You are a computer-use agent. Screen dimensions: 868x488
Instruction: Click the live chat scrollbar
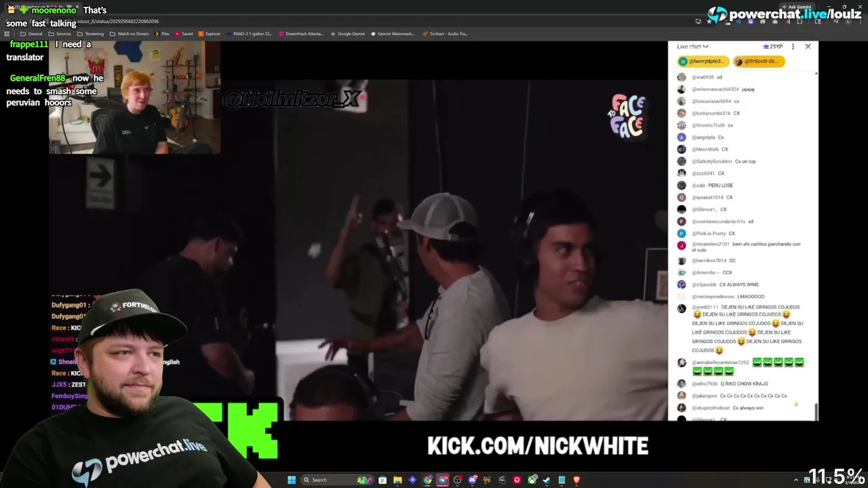pyautogui.click(x=816, y=411)
